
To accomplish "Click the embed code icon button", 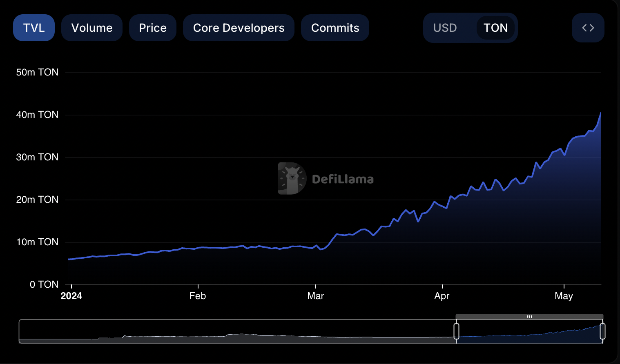I will 588,28.
